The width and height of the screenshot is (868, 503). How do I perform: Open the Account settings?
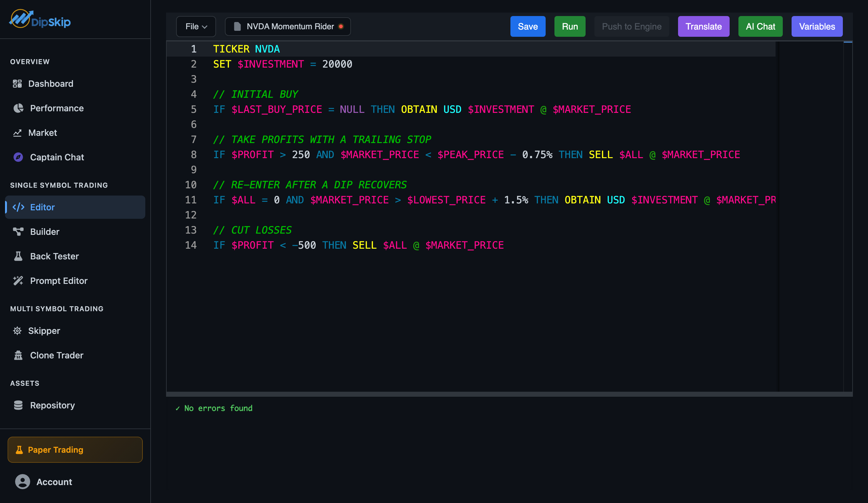pos(75,481)
